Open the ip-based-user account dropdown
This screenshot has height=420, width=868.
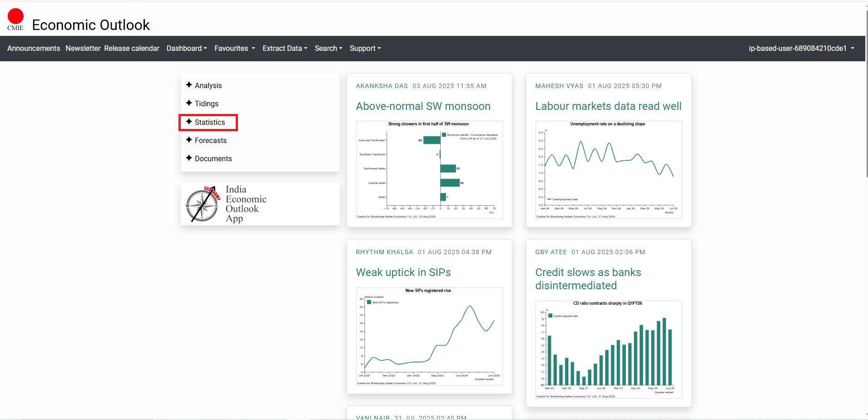pos(801,48)
